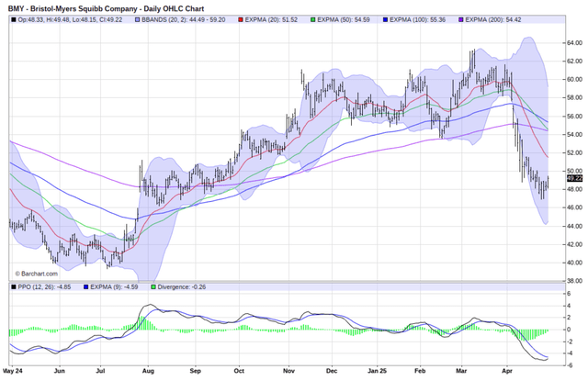Click the EXPMA (100): 55.36 label
Screen dimensions: 588x392
click(x=417, y=20)
